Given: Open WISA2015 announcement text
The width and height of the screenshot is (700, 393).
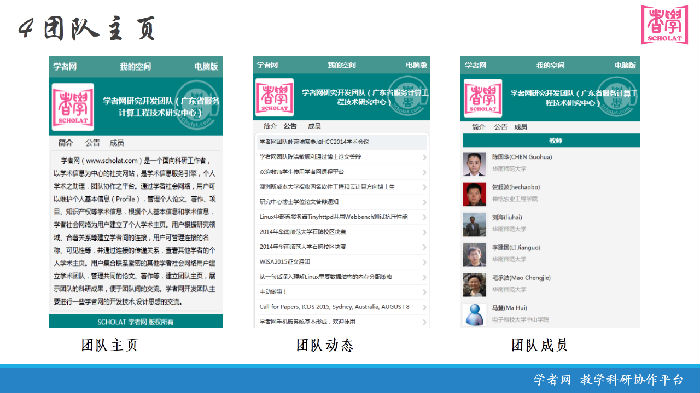Looking at the screenshot, I should [x=285, y=262].
